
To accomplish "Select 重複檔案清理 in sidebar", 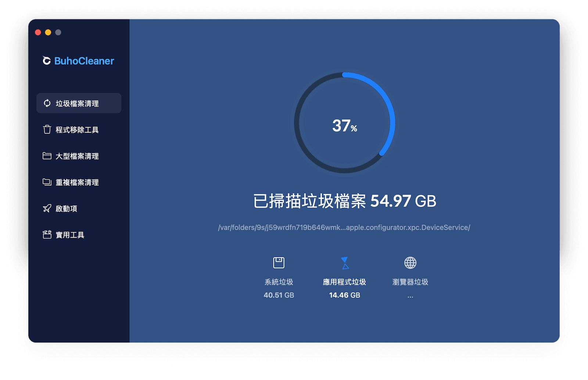I will click(79, 182).
